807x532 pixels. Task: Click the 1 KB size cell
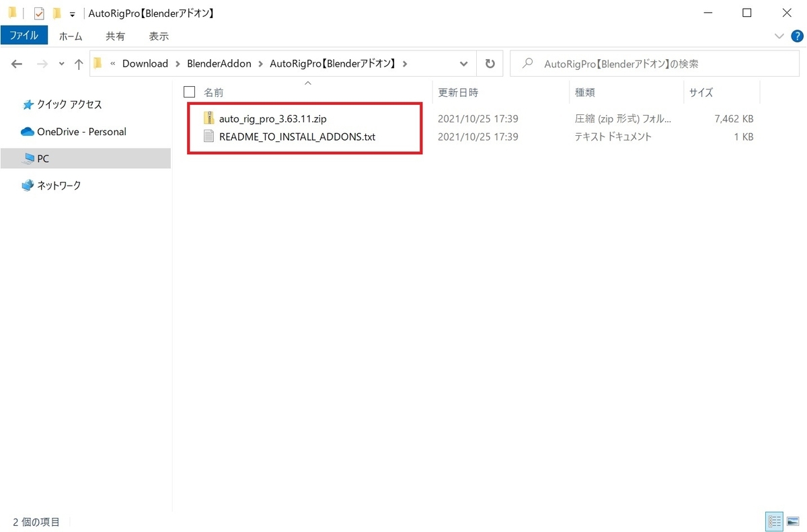[742, 137]
